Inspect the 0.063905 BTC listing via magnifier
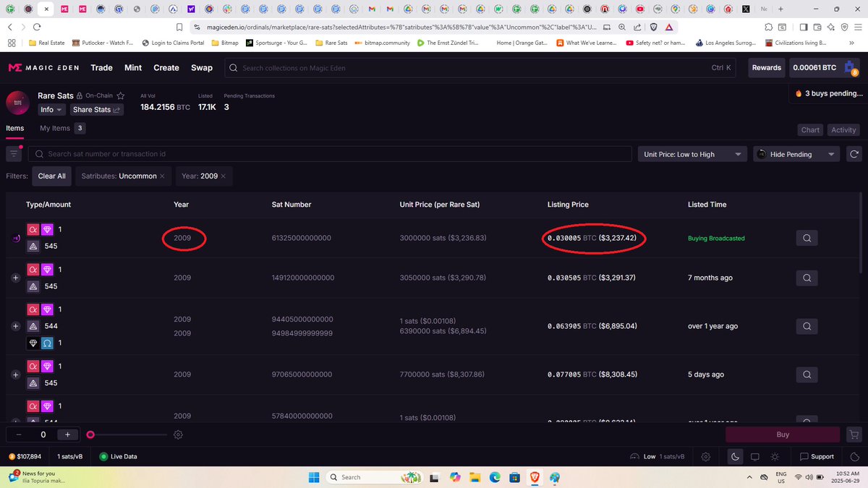Screen dimensions: 868x488 tap(807, 326)
